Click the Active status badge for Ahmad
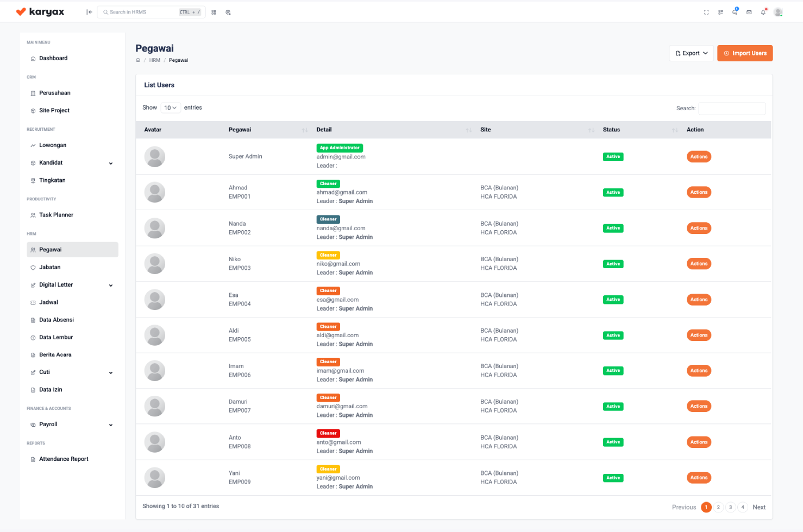803x532 pixels. pyautogui.click(x=613, y=192)
